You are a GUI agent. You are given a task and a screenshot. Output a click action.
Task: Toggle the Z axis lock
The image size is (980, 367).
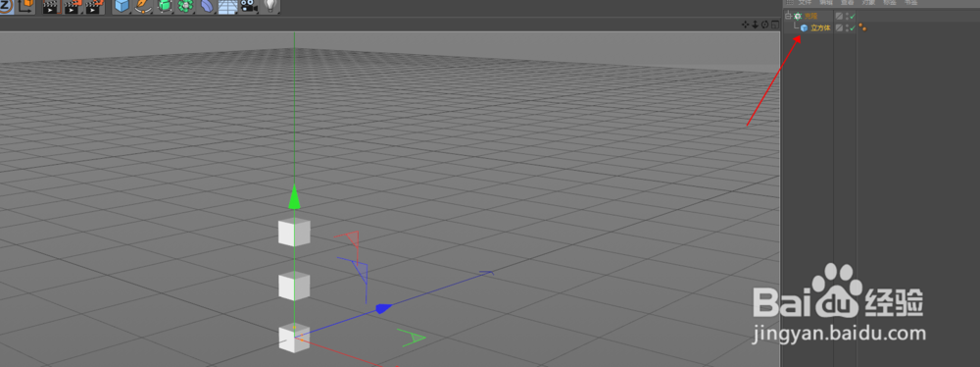click(5, 6)
